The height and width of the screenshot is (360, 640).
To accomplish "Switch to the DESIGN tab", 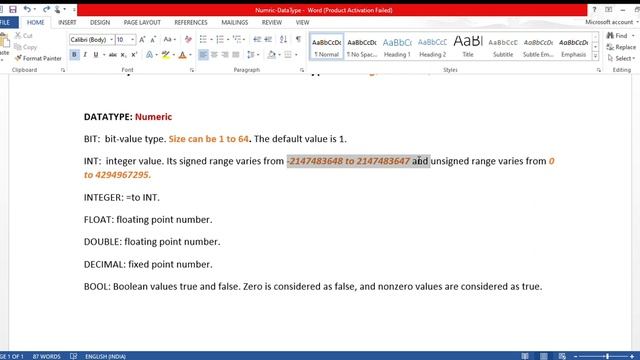I will pos(100,22).
